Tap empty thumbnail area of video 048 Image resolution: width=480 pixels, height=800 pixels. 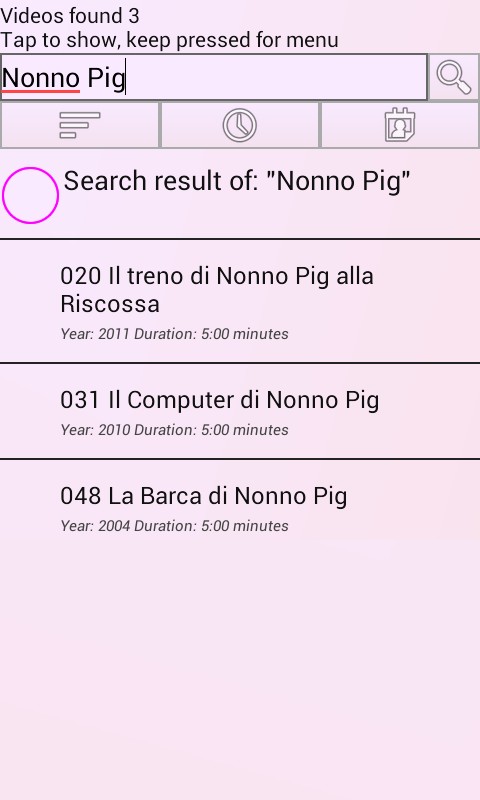tap(30, 507)
